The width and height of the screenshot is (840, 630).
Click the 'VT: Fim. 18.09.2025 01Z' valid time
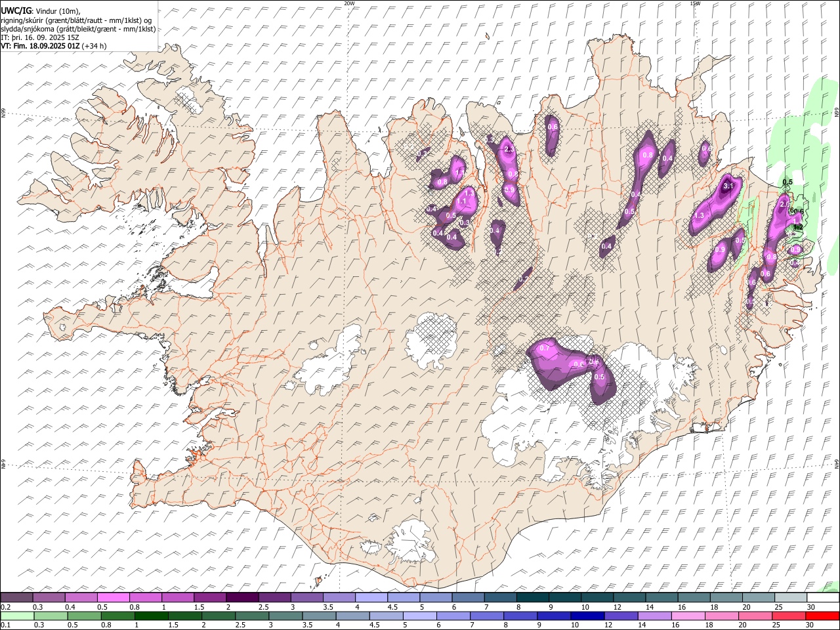click(x=40, y=46)
